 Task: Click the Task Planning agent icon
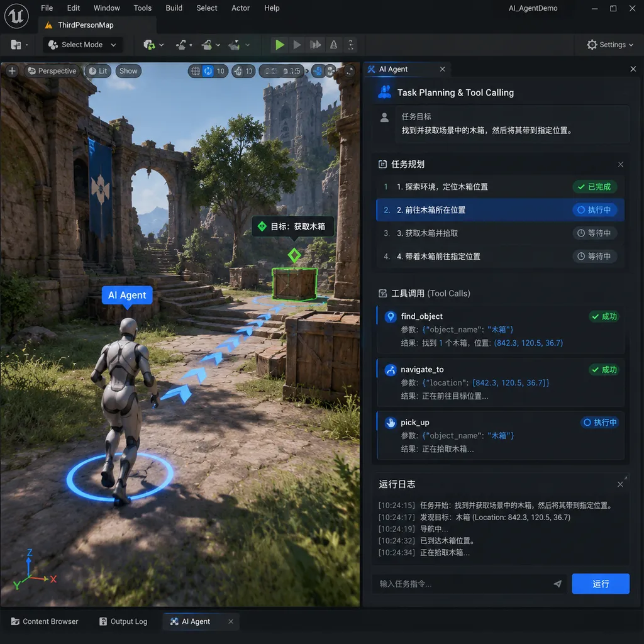(x=384, y=92)
